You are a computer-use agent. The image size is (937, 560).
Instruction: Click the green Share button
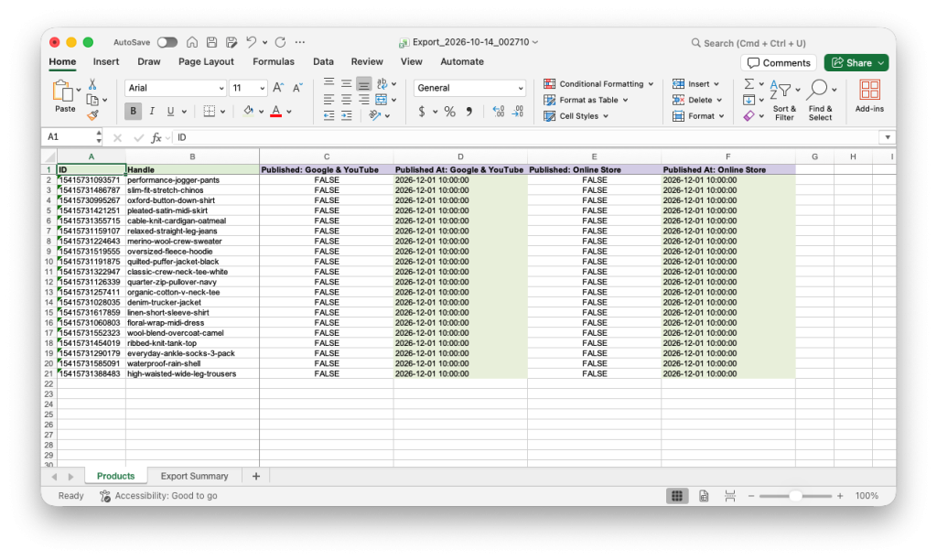(856, 63)
